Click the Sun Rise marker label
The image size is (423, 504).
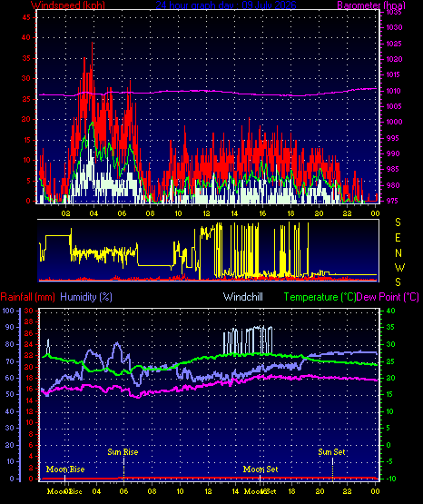(123, 452)
